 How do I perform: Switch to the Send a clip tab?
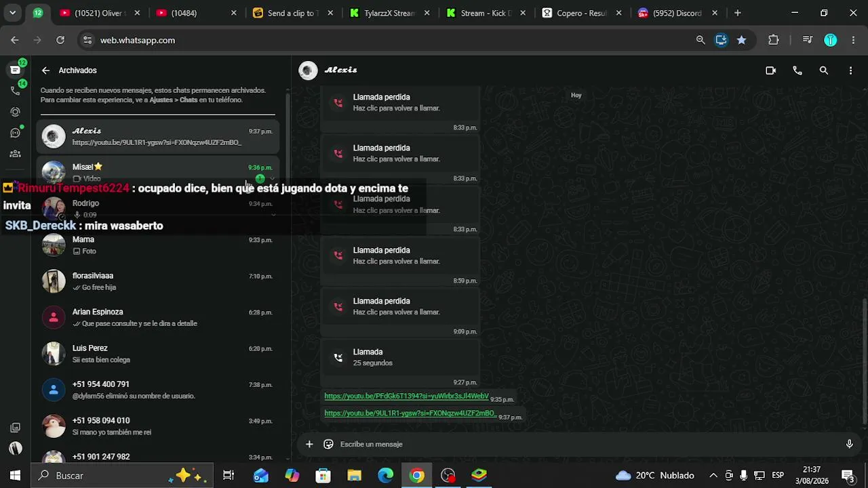click(x=294, y=13)
